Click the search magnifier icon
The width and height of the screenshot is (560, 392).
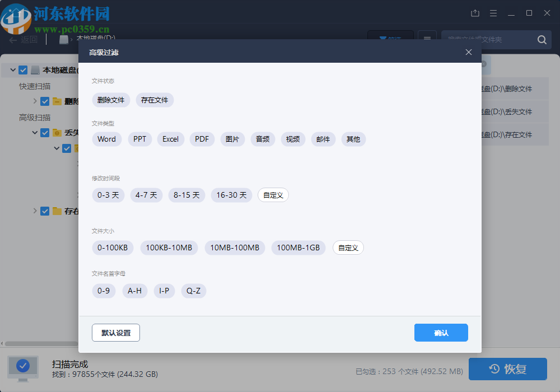(542, 40)
